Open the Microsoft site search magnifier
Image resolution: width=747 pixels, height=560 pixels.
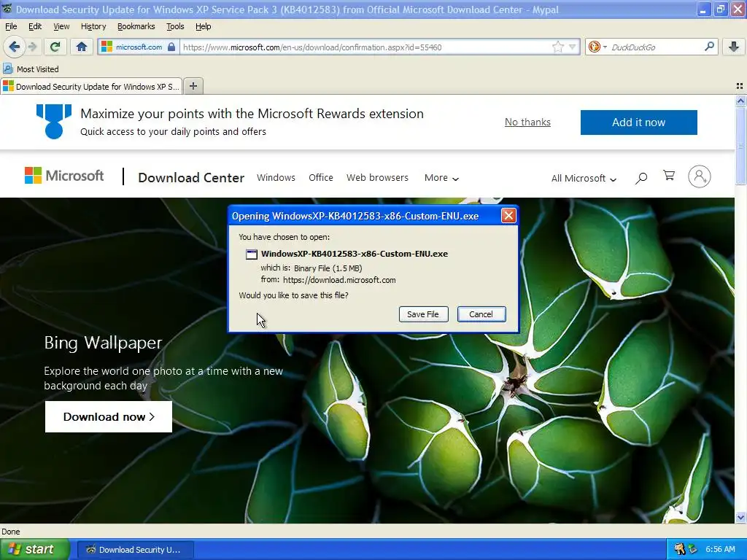coord(641,178)
